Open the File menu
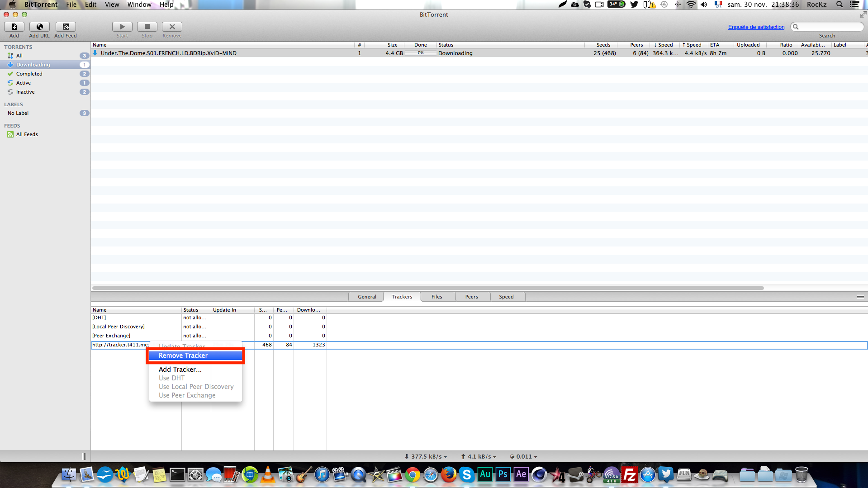 (71, 5)
